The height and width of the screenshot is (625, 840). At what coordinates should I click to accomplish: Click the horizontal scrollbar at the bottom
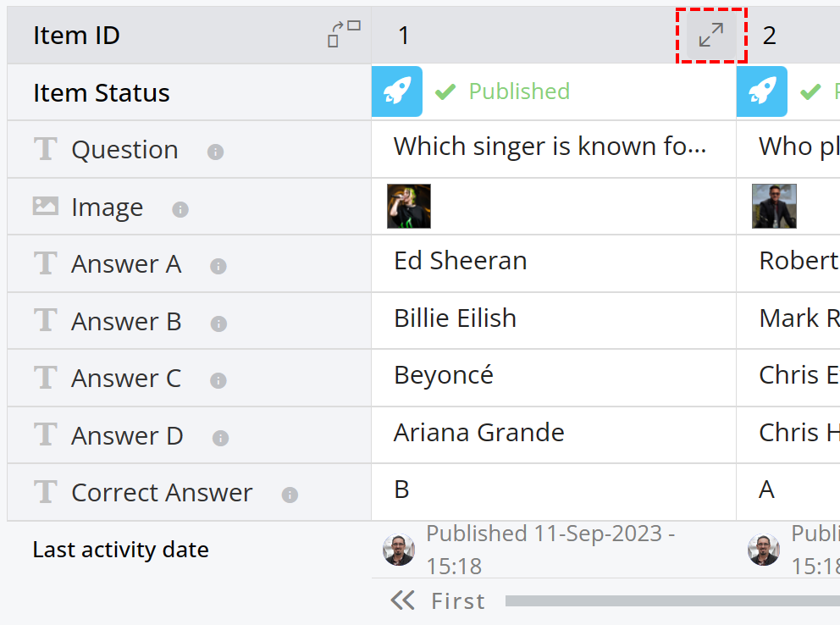click(672, 601)
